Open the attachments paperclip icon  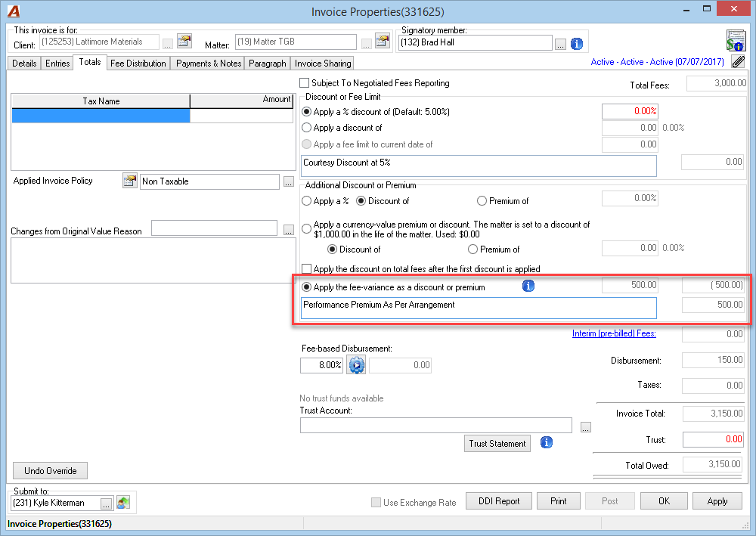pyautogui.click(x=738, y=62)
